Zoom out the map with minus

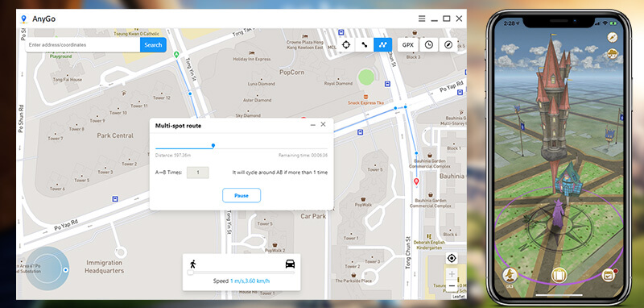click(x=452, y=285)
